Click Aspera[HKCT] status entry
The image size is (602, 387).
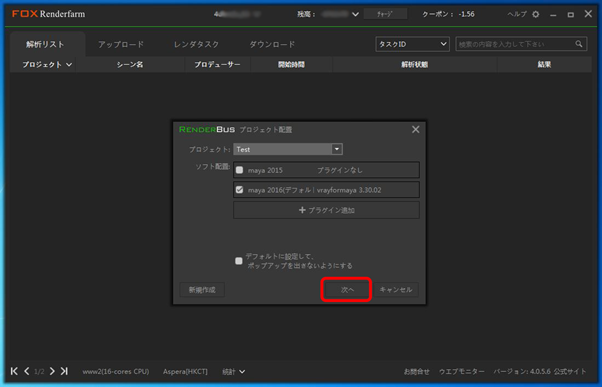point(185,372)
